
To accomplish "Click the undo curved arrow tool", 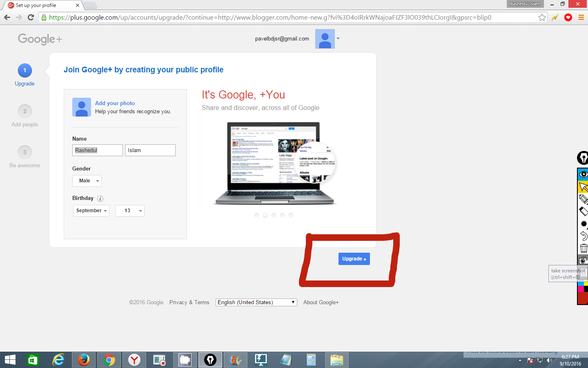I will coord(584,236).
